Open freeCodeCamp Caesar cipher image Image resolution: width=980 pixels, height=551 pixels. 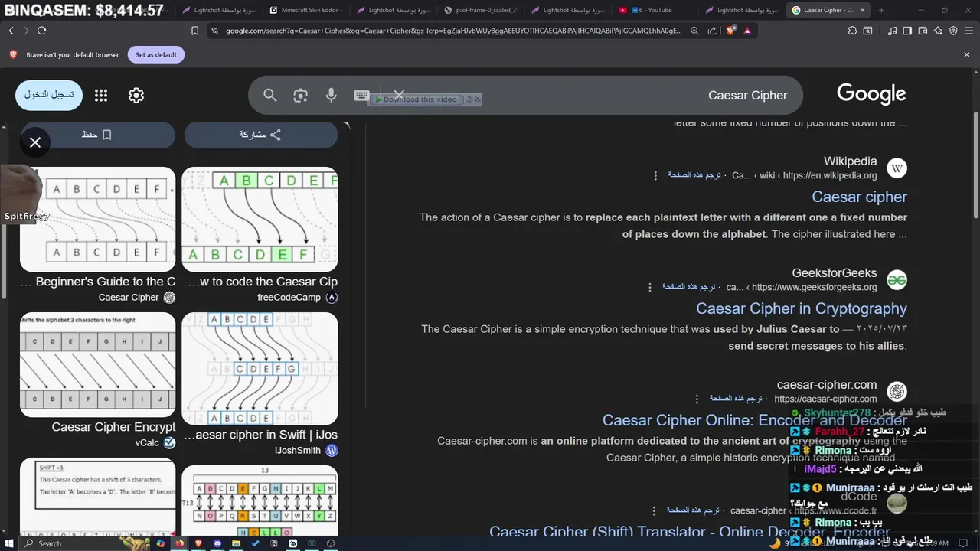click(260, 220)
